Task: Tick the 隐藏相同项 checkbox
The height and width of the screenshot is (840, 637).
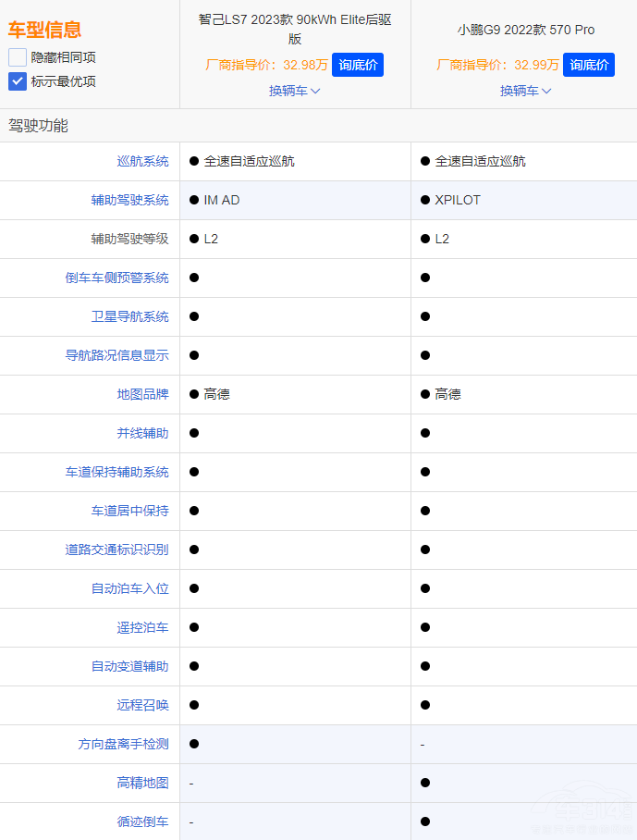Action: [x=18, y=57]
